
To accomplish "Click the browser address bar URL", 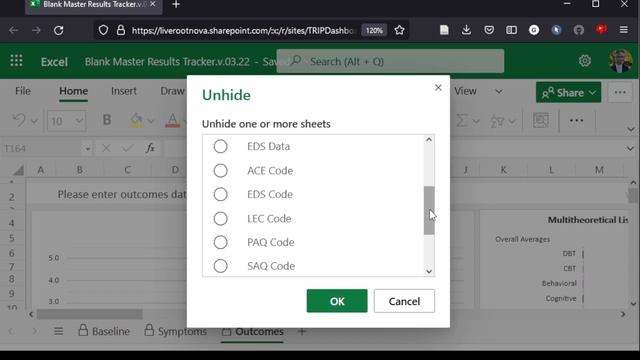I will click(243, 31).
